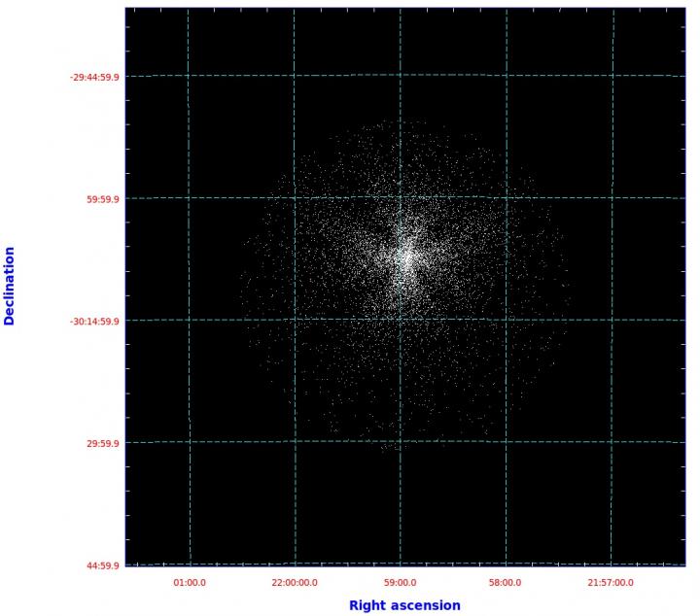The width and height of the screenshot is (700, 616).
Task: Select the 58:00.0 right ascension label
Action: [x=505, y=583]
